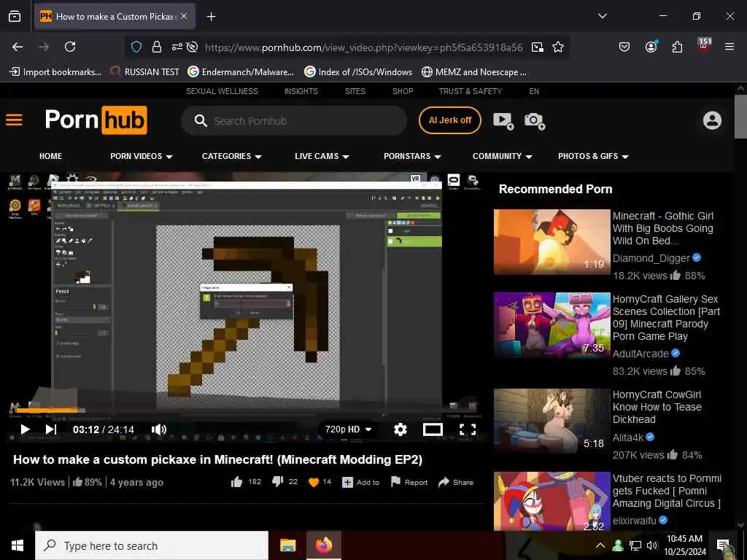Open the system tray volume icon
The image size is (747, 560).
coord(651,545)
